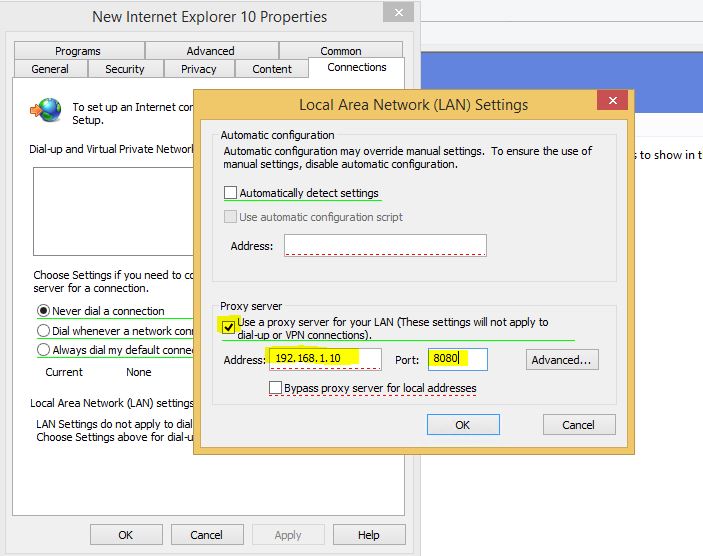Click the 'None' current connection value

point(139,372)
